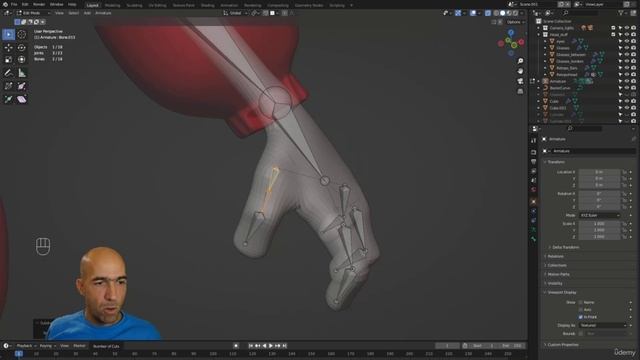640x360 pixels.
Task: Select BezierCurve object in outliner
Action: [x=560, y=88]
